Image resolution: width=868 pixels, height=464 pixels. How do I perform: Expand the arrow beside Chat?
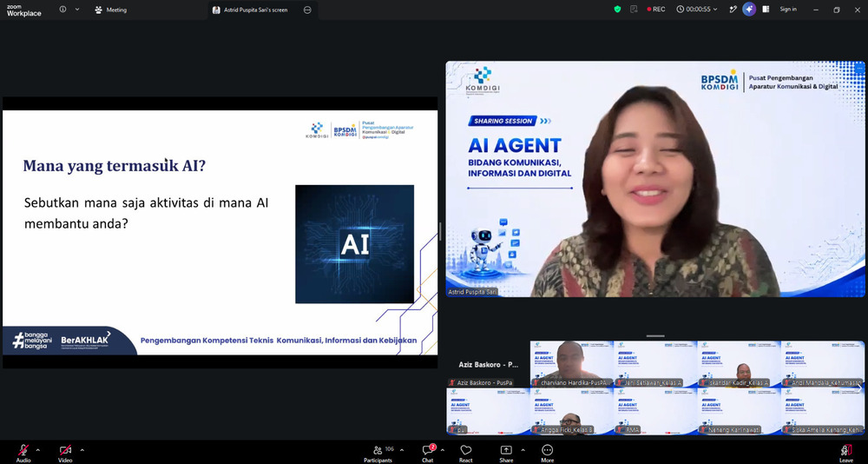443,449
